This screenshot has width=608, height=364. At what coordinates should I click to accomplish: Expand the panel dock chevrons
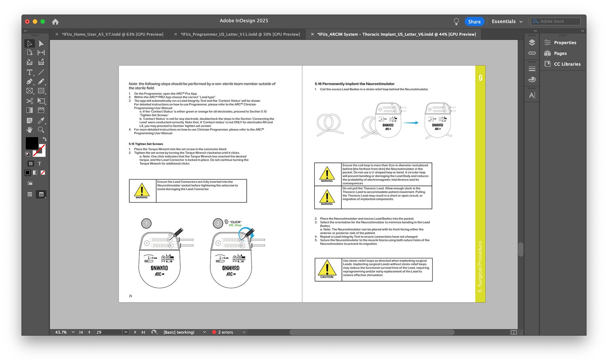coord(535,31)
